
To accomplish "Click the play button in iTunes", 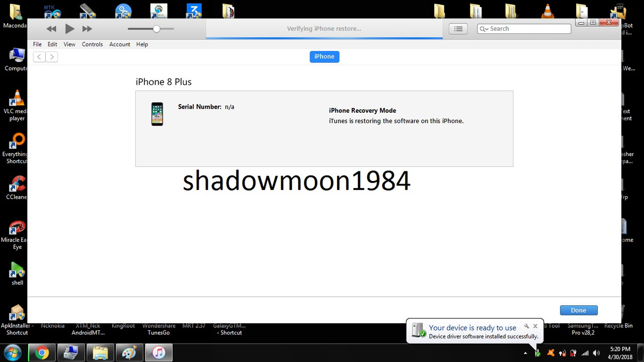I will coord(69,29).
